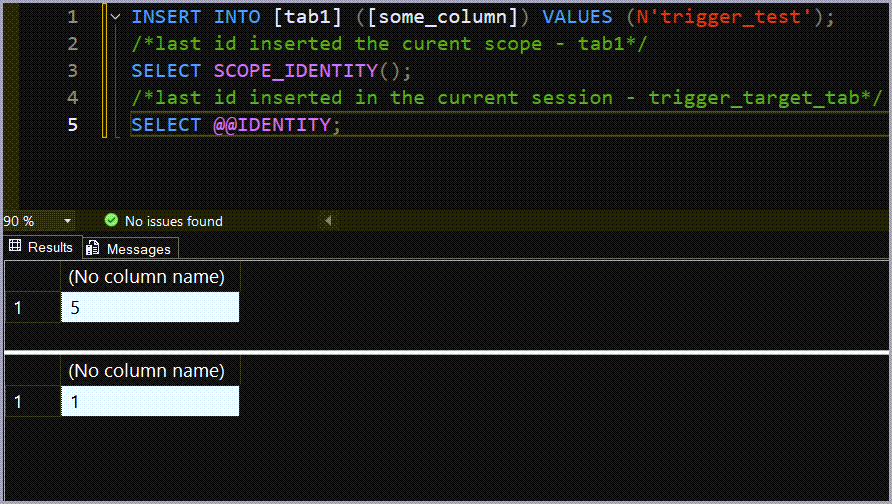This screenshot has height=504, width=892.
Task: Switch to the Messages tab
Action: point(131,249)
